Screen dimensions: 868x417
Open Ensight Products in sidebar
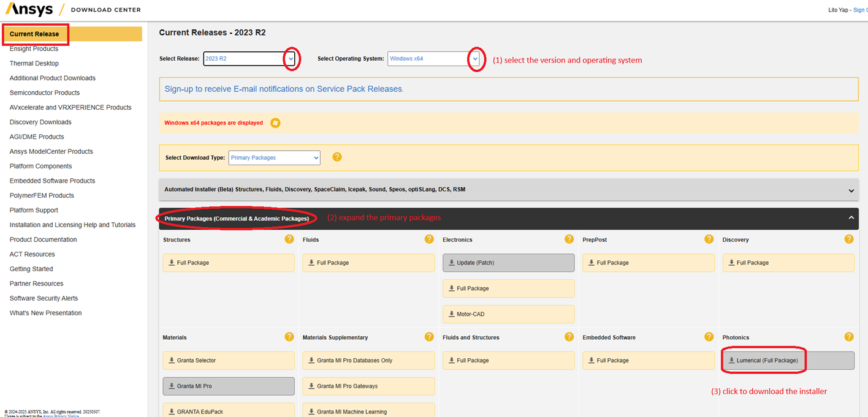[x=34, y=48]
